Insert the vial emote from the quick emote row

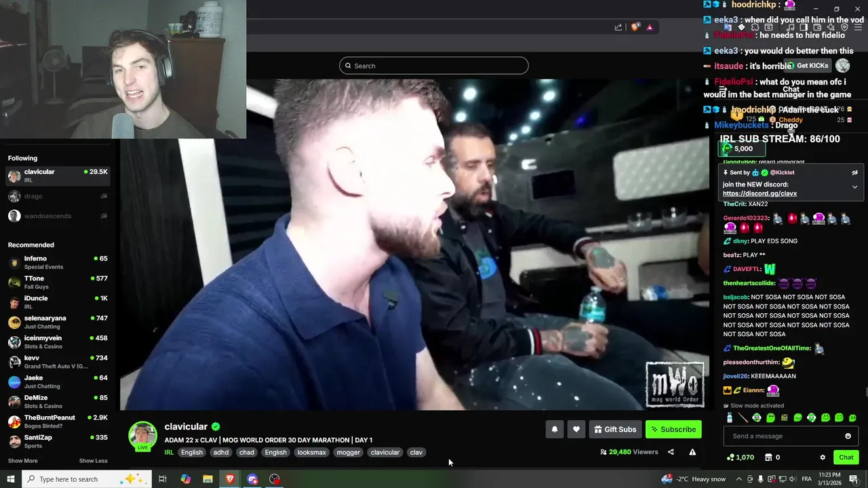(x=729, y=418)
